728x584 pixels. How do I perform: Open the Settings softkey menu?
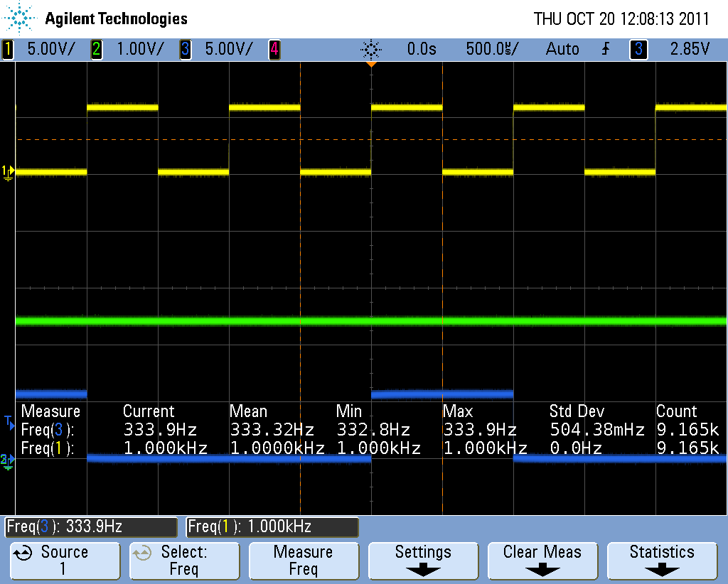pos(423,561)
